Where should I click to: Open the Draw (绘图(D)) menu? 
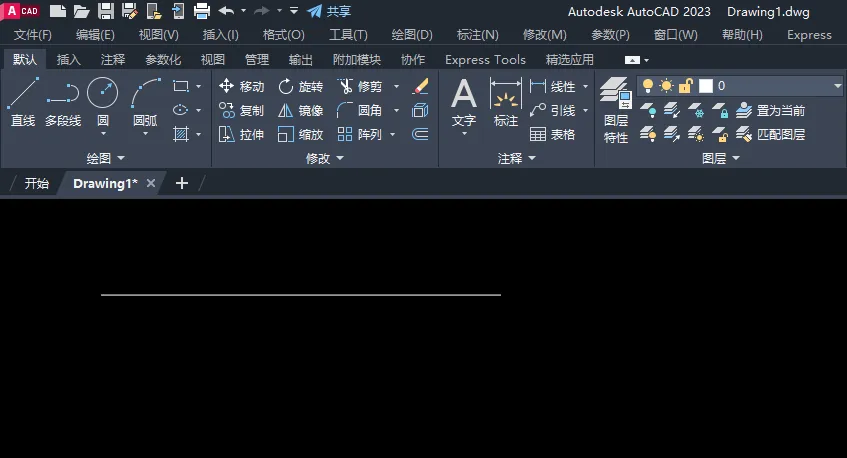click(x=412, y=35)
